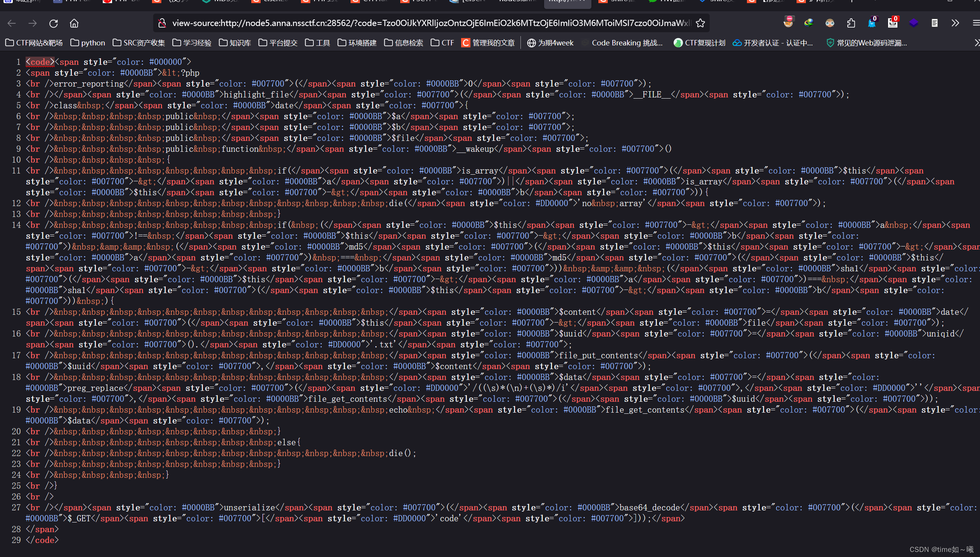Click the highlight_file text on line 4
This screenshot has width=980, height=557.
click(x=256, y=94)
